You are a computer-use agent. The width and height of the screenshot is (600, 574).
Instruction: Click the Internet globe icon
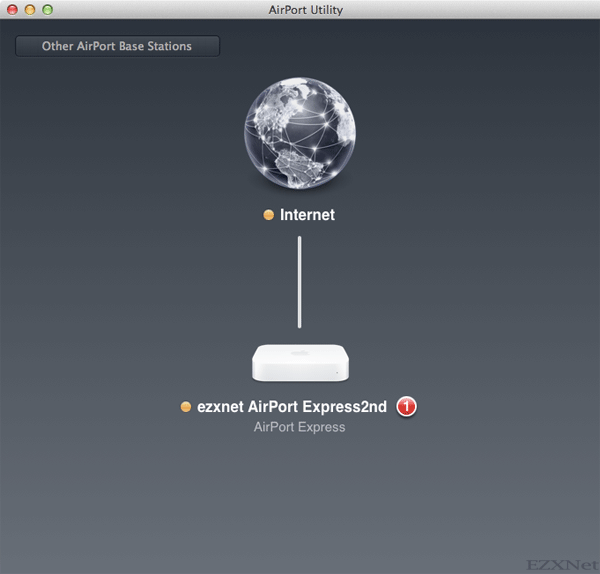pos(300,133)
